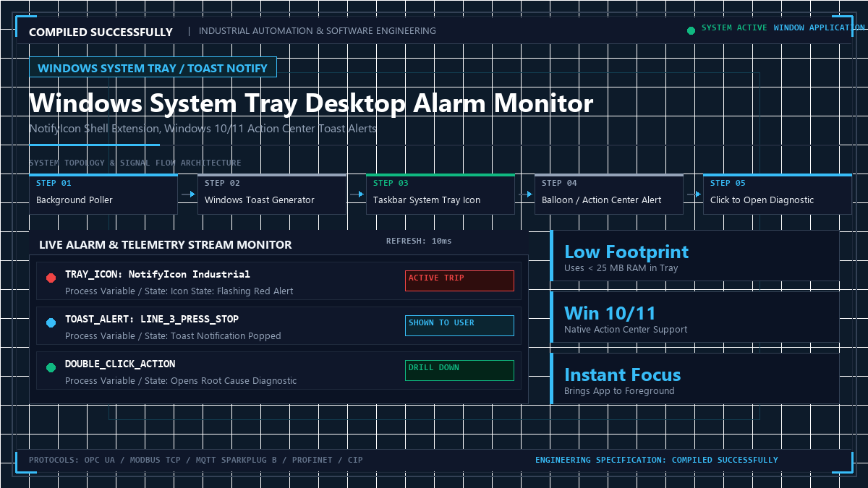
Task: Click the Opens Root Cause Diagnostic state text
Action: point(234,381)
